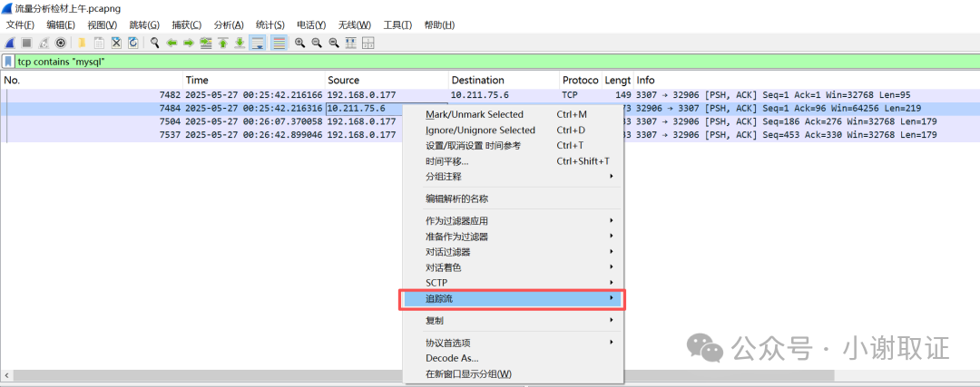This screenshot has height=387, width=980.
Task: Zoom in the packet text
Action: pos(300,44)
